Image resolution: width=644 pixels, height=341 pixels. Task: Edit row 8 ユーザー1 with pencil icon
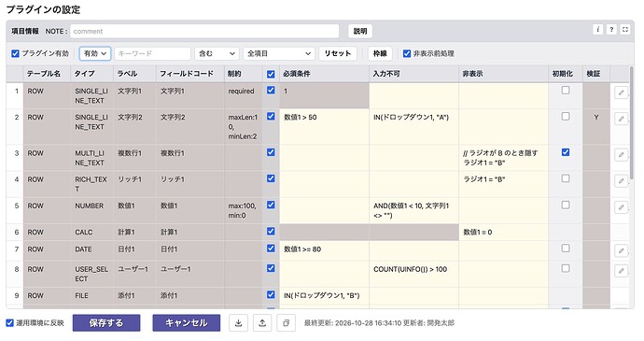pos(621,270)
